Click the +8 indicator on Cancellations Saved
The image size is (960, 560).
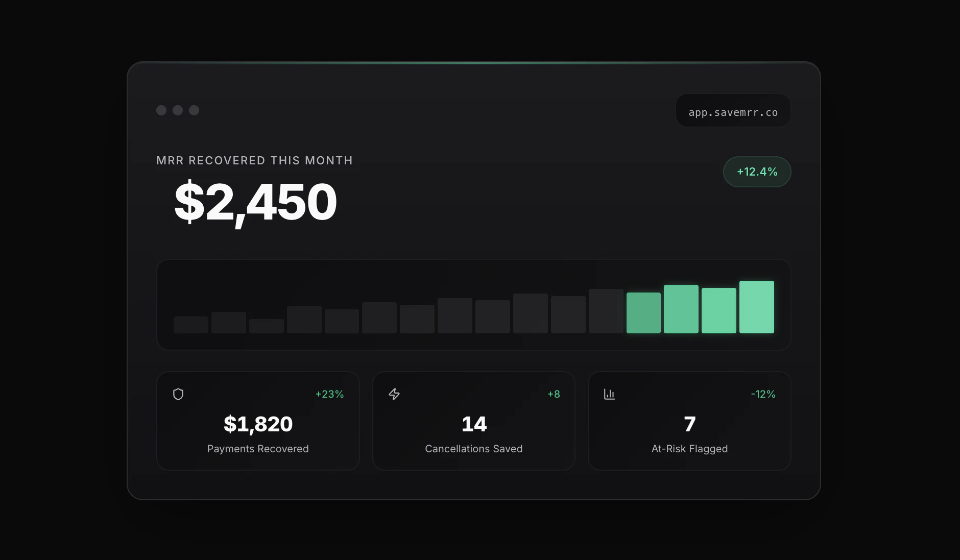[554, 394]
